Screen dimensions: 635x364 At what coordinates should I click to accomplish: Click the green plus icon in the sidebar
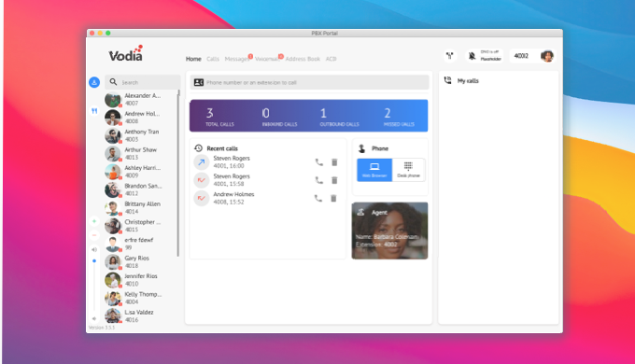click(x=94, y=221)
